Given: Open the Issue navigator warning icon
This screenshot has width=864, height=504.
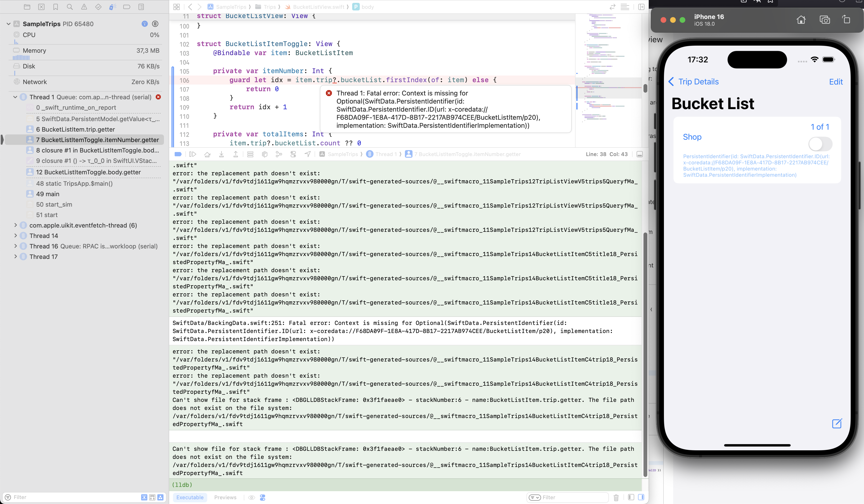Looking at the screenshot, I should 84,7.
